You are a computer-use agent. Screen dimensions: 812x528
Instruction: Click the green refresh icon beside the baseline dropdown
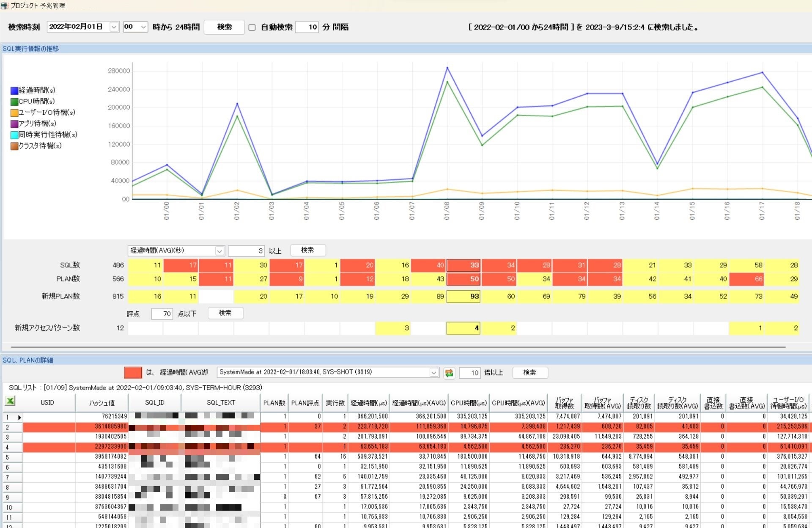pyautogui.click(x=450, y=373)
